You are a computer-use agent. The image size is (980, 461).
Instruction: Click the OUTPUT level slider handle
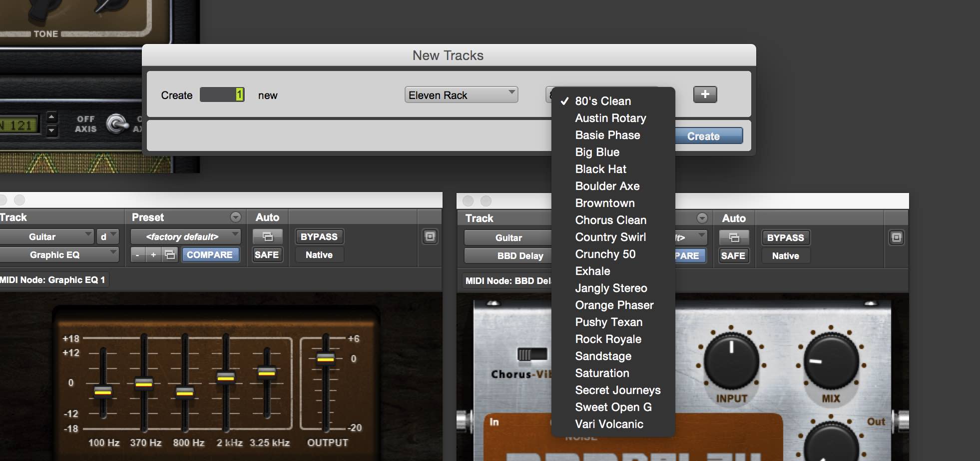click(x=326, y=358)
